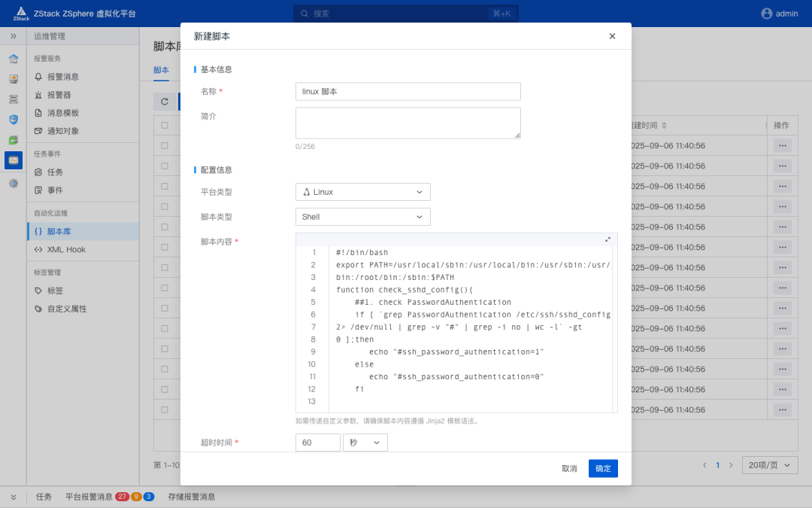
Task: Open the third row actions ellipsis
Action: [783, 186]
